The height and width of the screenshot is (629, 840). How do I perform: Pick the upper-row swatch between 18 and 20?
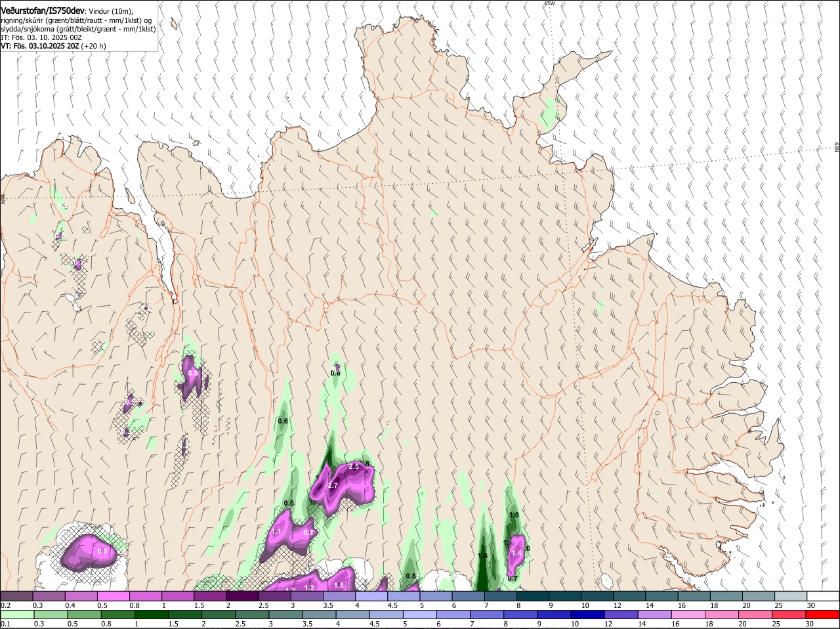pyautogui.click(x=727, y=596)
